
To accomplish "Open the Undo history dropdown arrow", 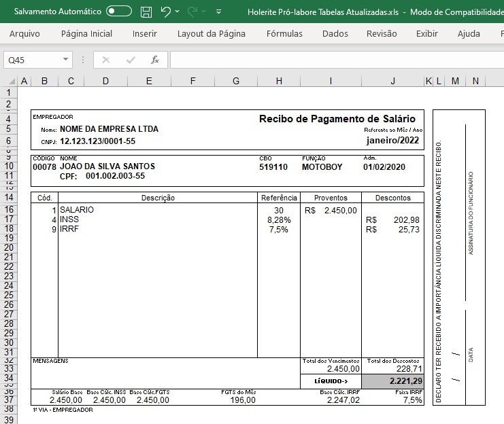I will 177,12.
